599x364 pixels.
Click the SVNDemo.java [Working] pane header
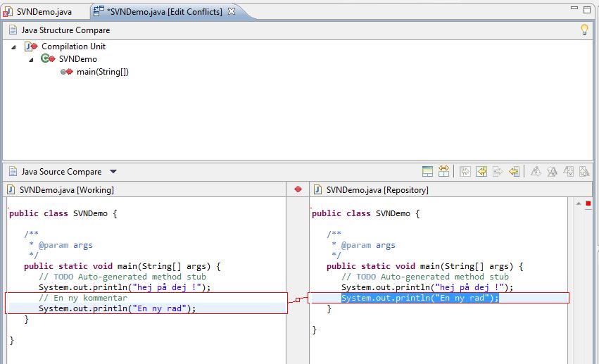(66, 190)
